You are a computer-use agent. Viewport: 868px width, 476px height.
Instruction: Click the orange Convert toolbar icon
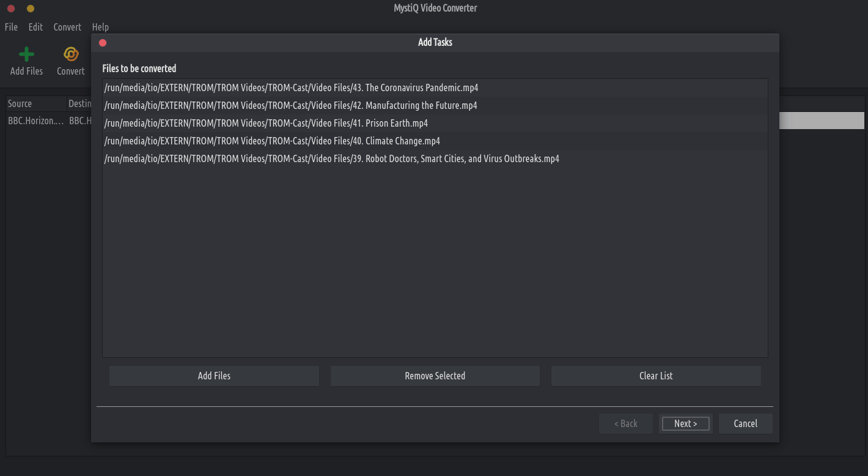[71, 54]
